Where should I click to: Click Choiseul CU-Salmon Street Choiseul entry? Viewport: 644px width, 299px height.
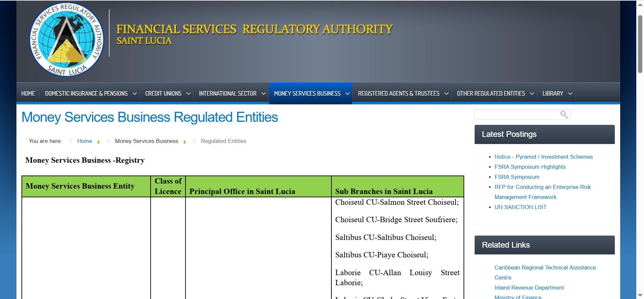pos(397,202)
